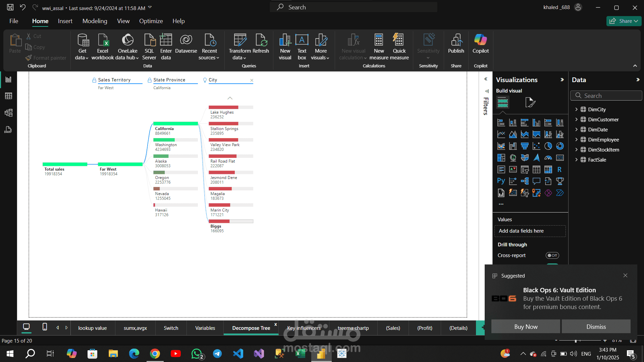Dismiss the Black Ops suggestion
The height and width of the screenshot is (362, 644).
click(x=596, y=326)
